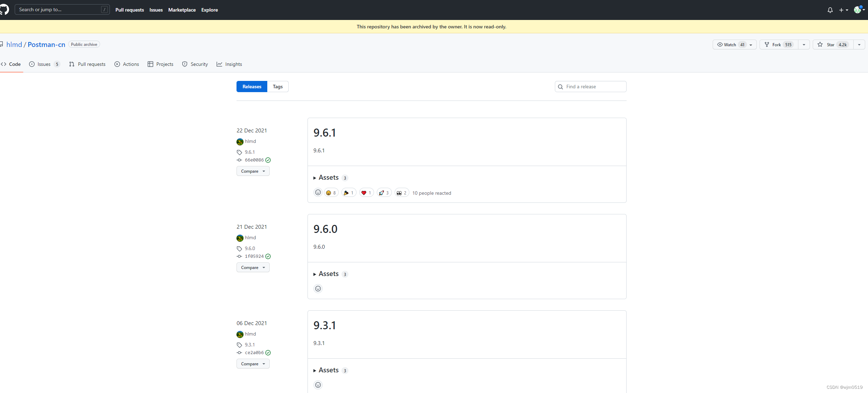Switch to the Actions tab
868x393 pixels.
coord(127,64)
